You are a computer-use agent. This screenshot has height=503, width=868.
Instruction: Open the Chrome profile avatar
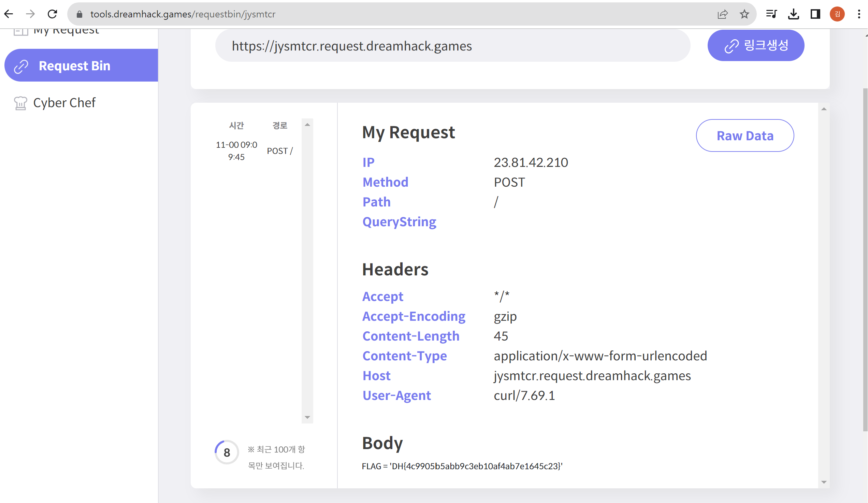point(837,14)
